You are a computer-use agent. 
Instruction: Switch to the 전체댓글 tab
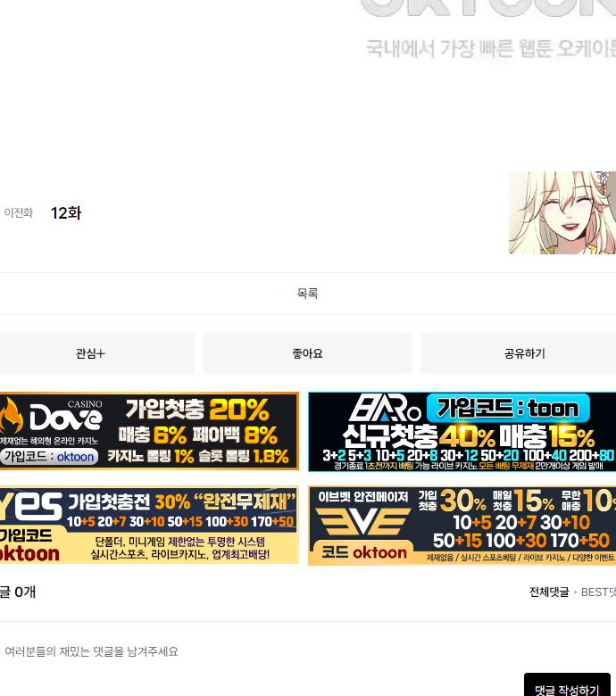tap(548, 592)
